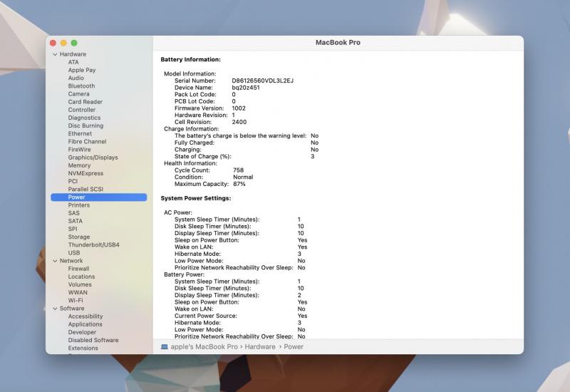The height and width of the screenshot is (392, 570).
Task: Open the NVMExpress hardware entry
Action: point(85,173)
